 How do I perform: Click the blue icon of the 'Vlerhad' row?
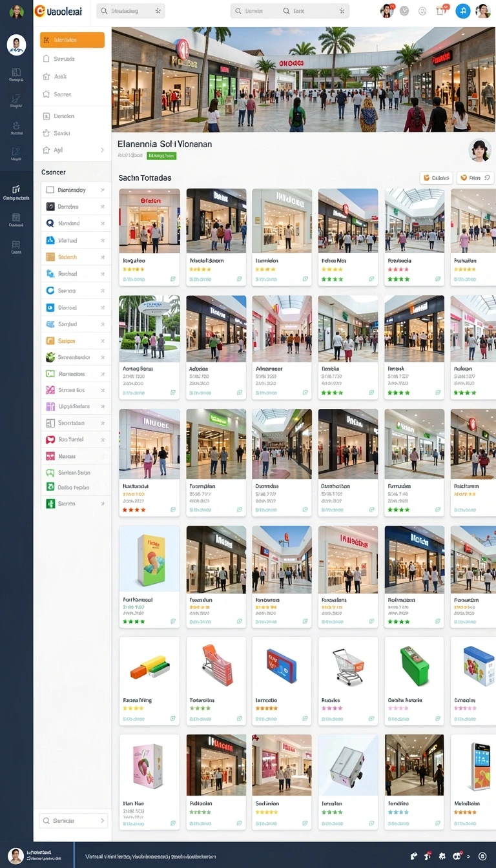50,240
